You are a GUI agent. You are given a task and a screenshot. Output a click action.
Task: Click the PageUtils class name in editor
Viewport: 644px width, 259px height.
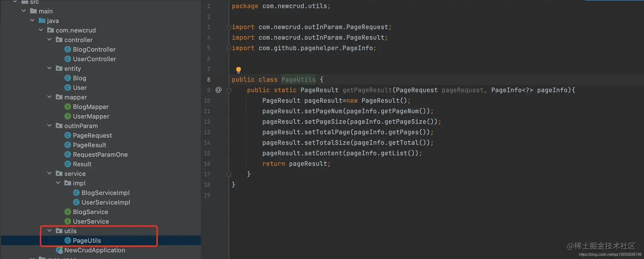(x=299, y=79)
